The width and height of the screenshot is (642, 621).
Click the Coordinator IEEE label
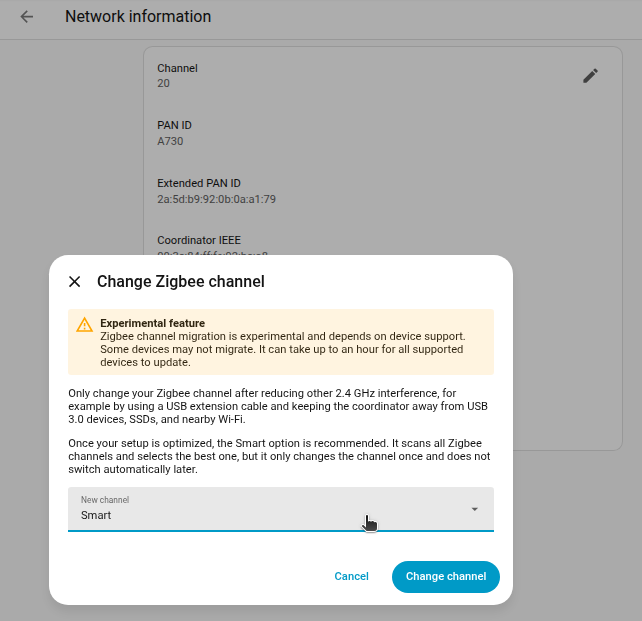[198, 241]
